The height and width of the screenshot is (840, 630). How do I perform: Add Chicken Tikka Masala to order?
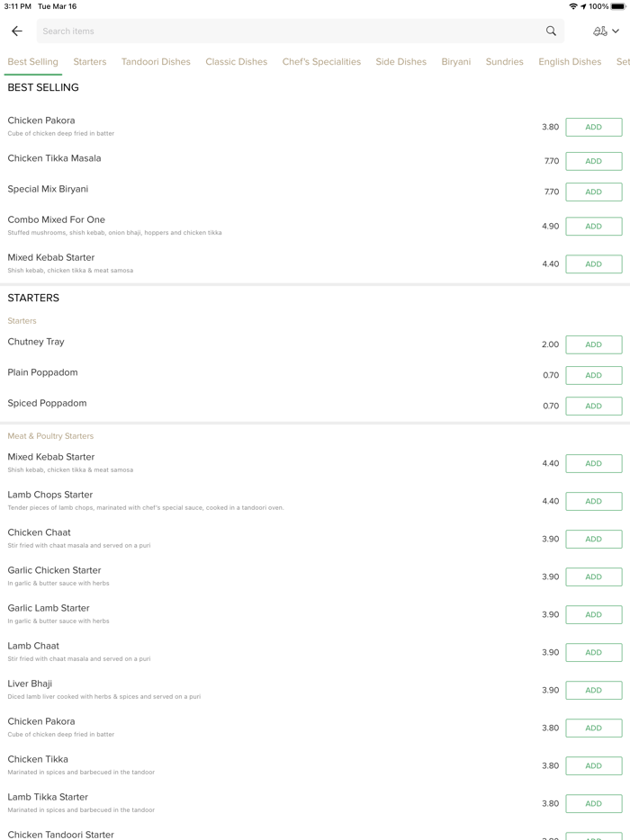tap(593, 162)
